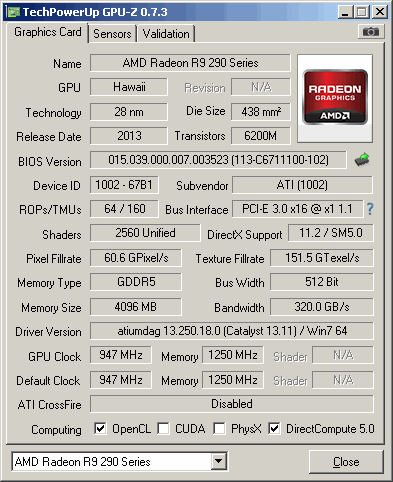
Task: Toggle the DirectCompute 5.0 checkbox
Action: pyautogui.click(x=274, y=428)
